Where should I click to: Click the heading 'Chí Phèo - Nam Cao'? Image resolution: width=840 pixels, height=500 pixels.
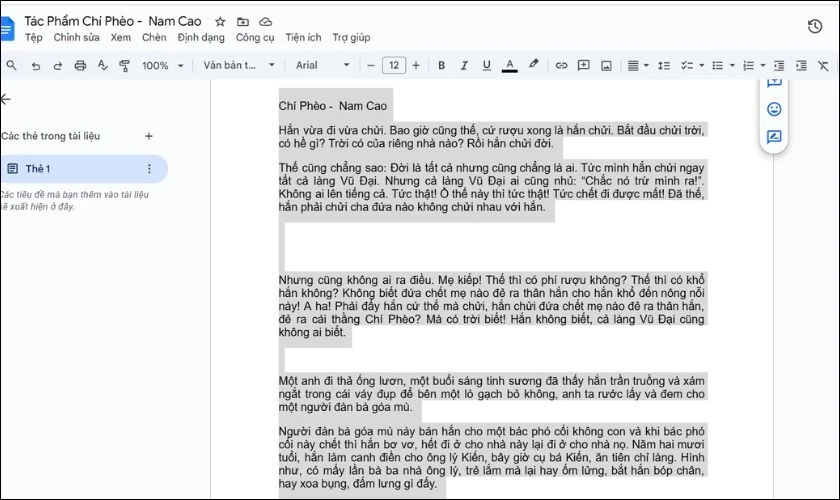(333, 106)
